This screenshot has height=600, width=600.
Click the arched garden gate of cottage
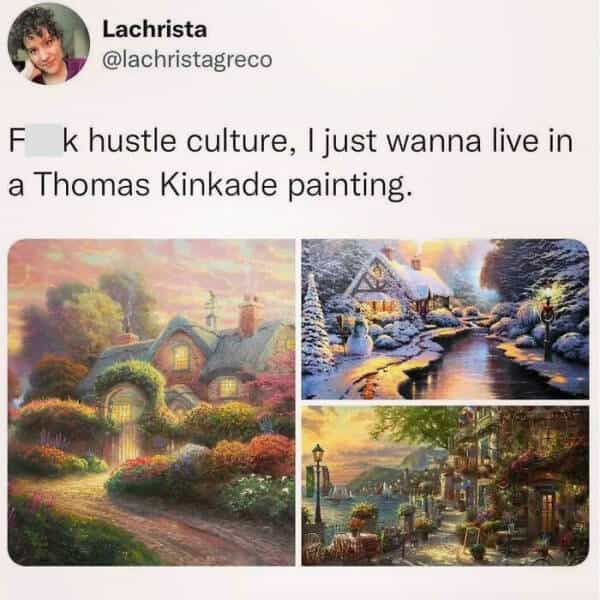point(123,421)
